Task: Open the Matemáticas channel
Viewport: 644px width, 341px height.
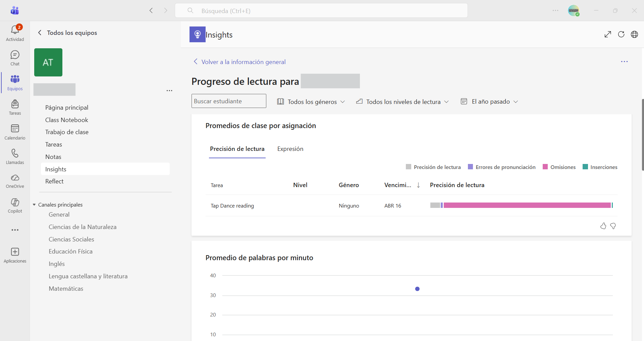Action: coord(66,289)
